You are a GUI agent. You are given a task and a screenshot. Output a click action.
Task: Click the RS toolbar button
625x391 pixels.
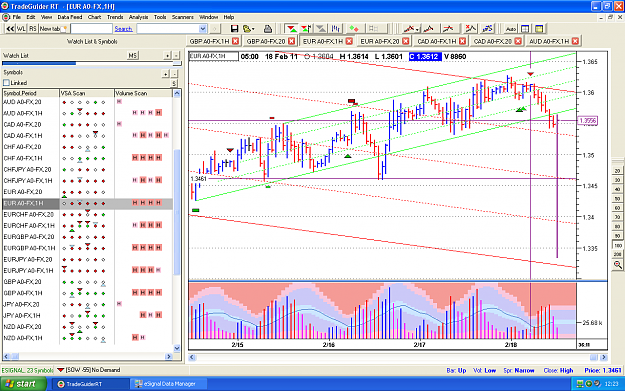(x=33, y=29)
